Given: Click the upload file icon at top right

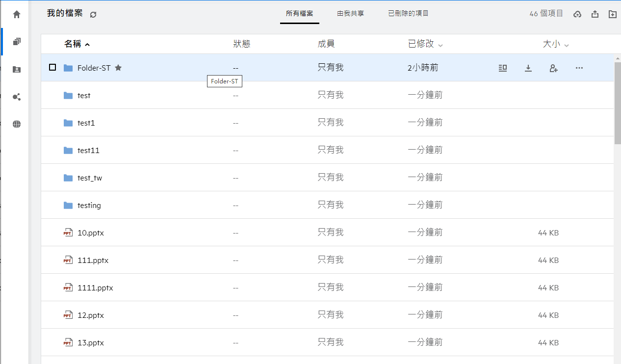Looking at the screenshot, I should tap(595, 14).
